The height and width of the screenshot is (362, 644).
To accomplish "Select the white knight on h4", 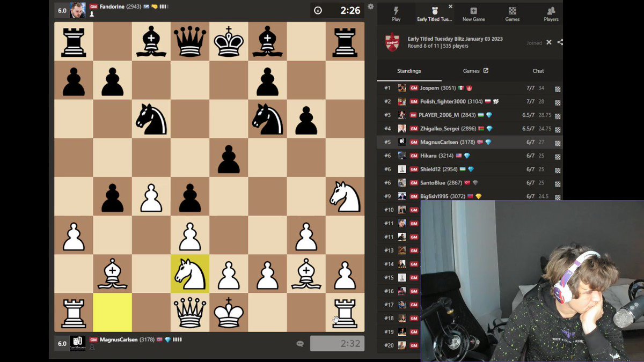I will point(345,196).
